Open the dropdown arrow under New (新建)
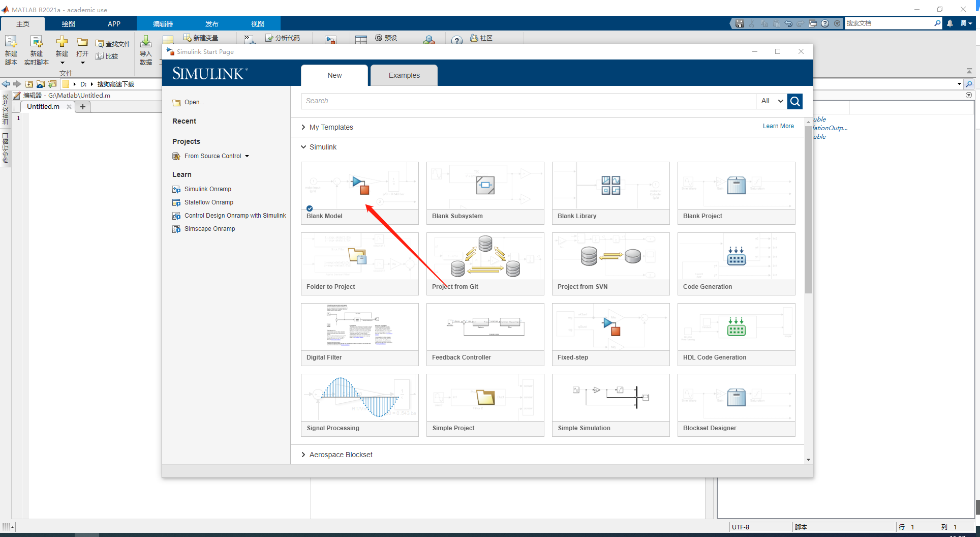 click(x=62, y=63)
